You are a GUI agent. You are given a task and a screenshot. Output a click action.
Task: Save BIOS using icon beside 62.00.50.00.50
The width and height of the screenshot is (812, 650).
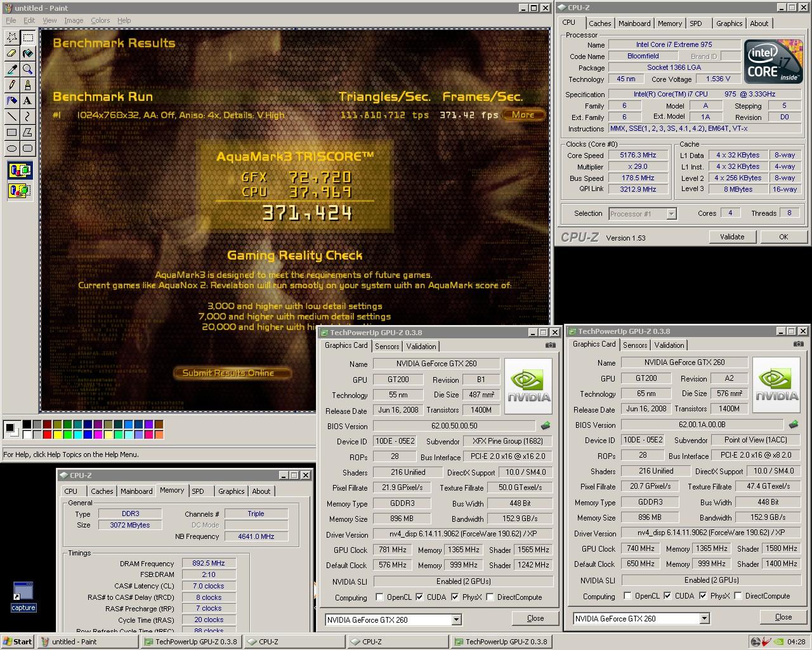(545, 426)
